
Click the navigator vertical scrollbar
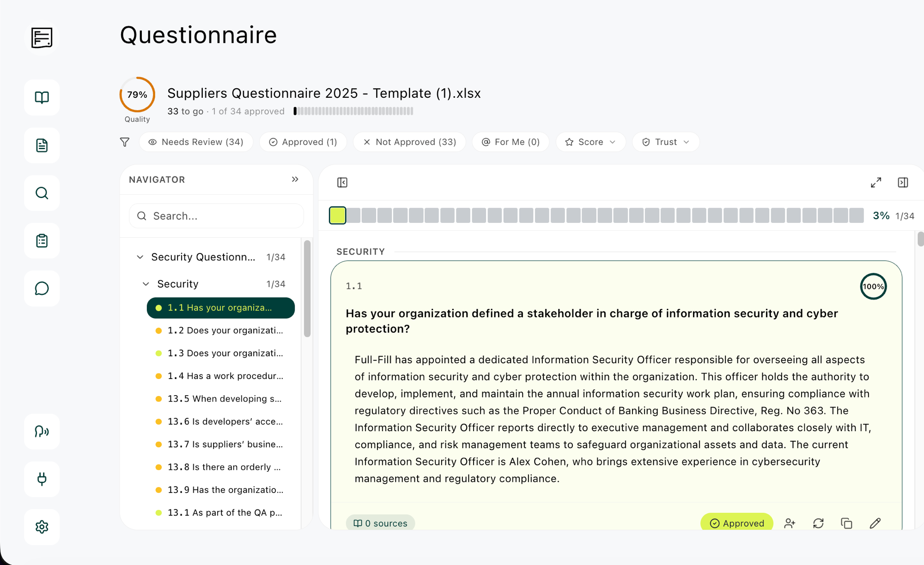tap(307, 289)
